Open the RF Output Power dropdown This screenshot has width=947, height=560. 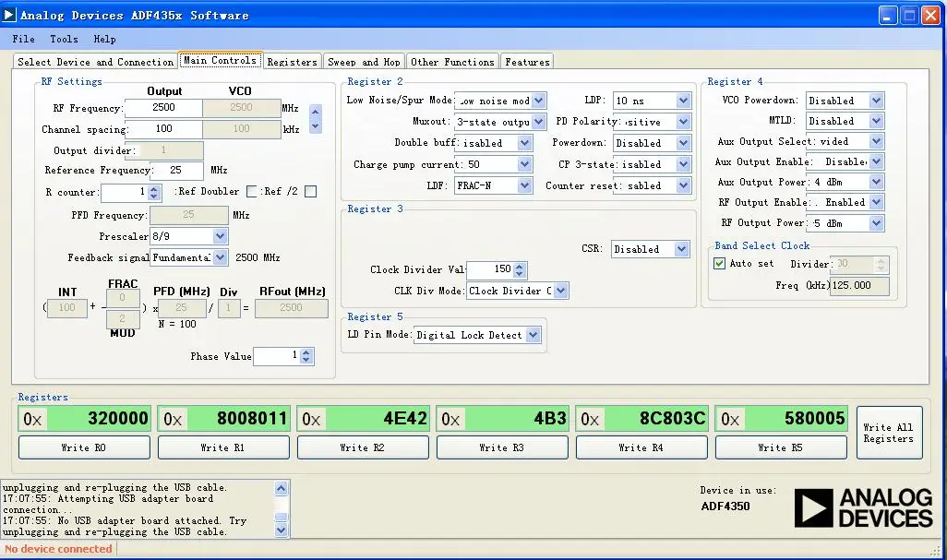click(x=876, y=223)
